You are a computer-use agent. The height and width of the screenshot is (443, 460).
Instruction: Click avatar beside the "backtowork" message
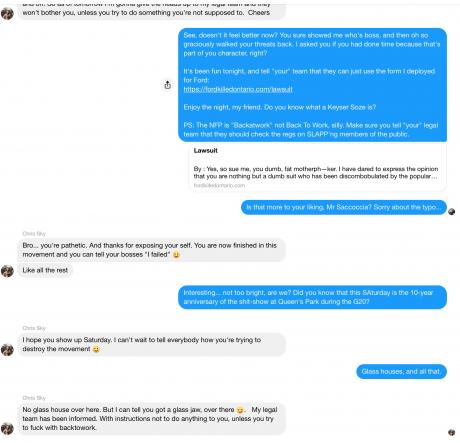7,428
